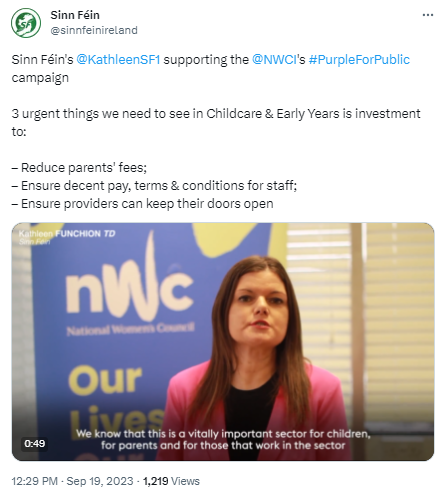The height and width of the screenshot is (495, 445).
Task: Open the @KathleenSF1 mention
Action: point(118,60)
